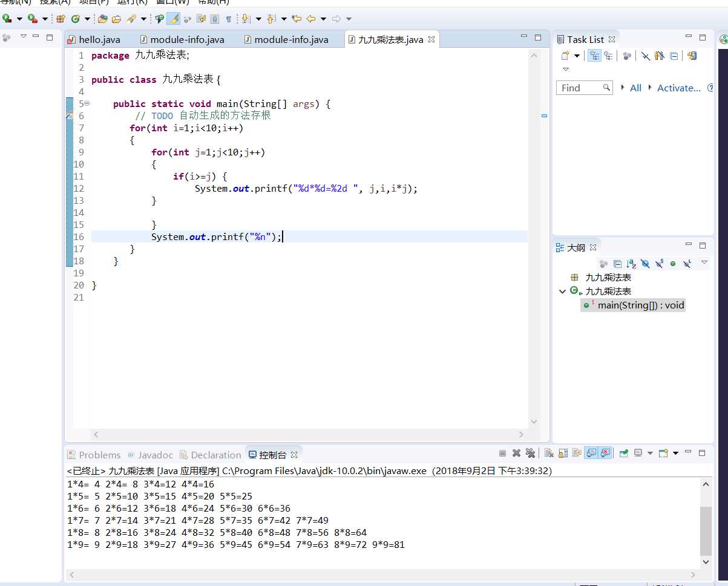Click the Clear Console icon

coord(549,453)
